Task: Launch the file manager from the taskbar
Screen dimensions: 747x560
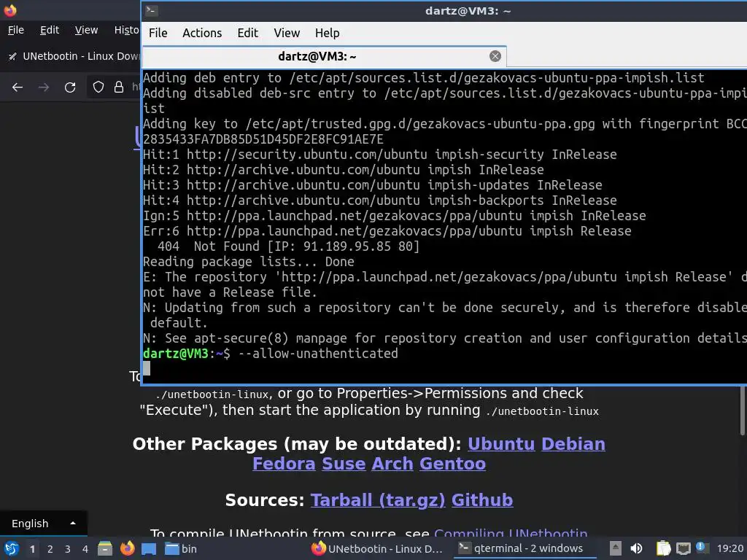Action: pos(105,548)
